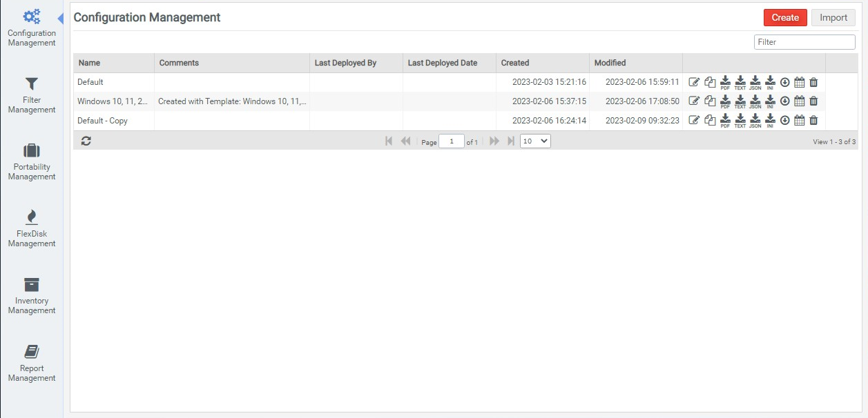Open FlexDisk Management section
The width and height of the screenshot is (868, 418).
point(32,229)
